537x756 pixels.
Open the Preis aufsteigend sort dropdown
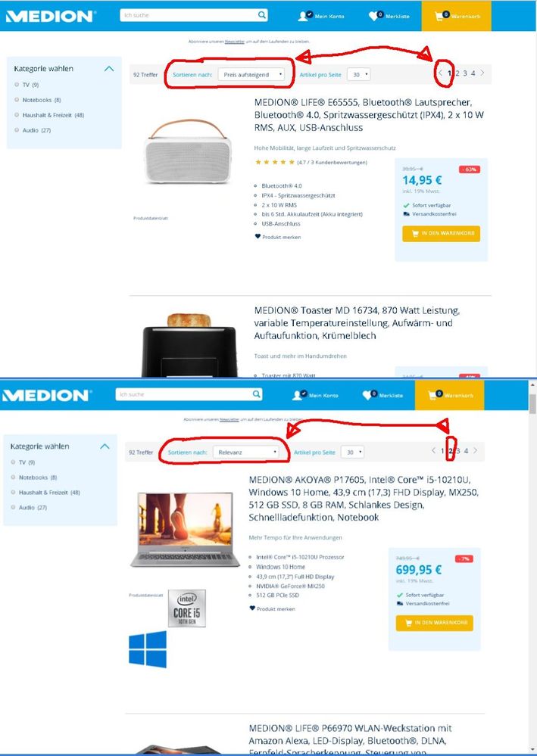251,75
